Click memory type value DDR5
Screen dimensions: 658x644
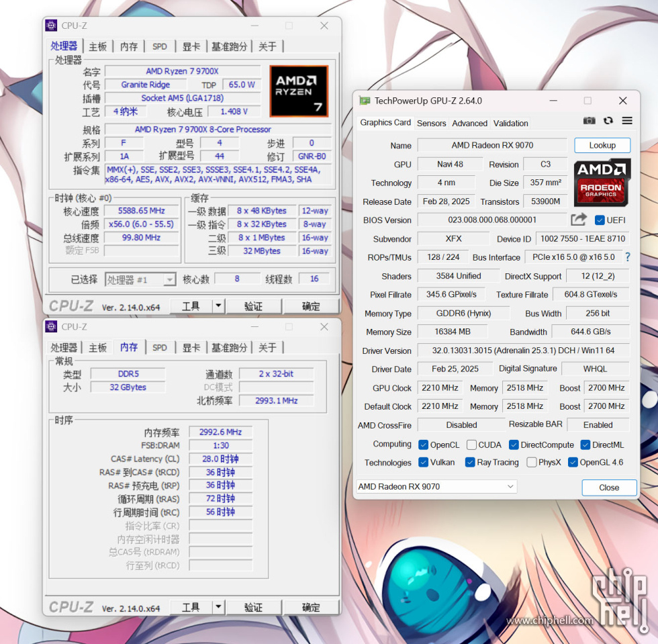click(x=128, y=373)
